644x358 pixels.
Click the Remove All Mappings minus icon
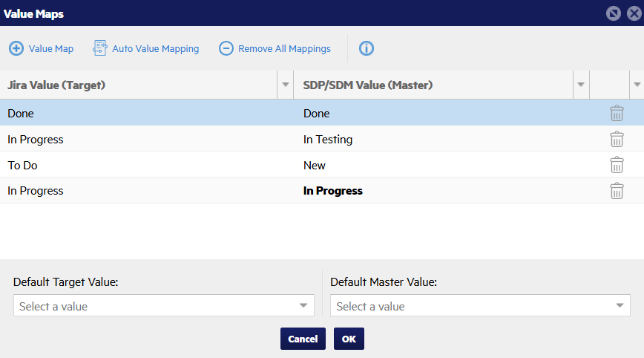(226, 48)
